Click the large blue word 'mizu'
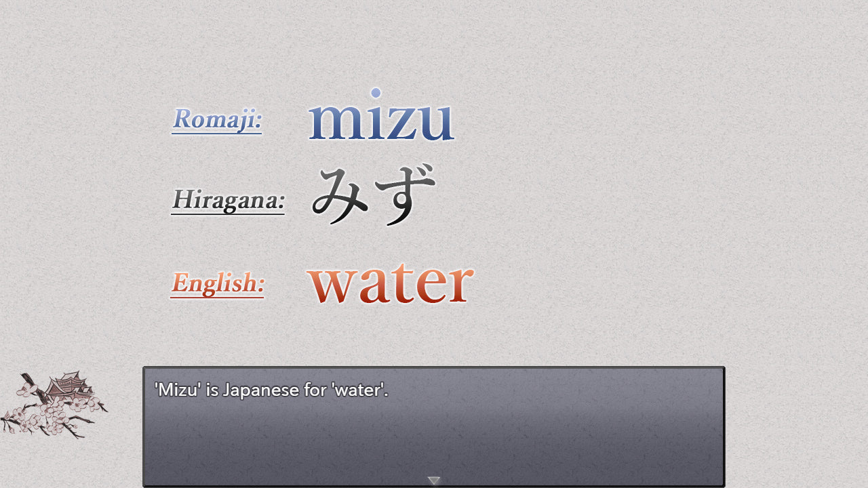The image size is (868, 488). click(381, 121)
